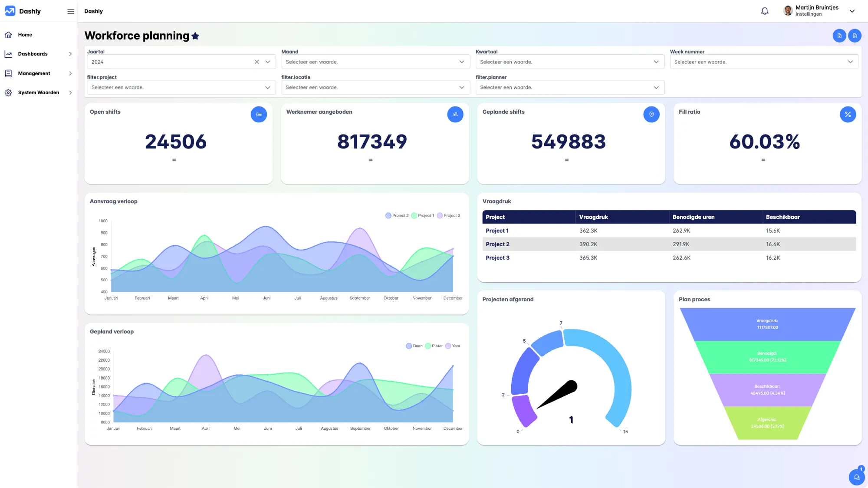Select the checklist icon on Open shifts card
Screen dimensions: 868x488
click(259, 114)
